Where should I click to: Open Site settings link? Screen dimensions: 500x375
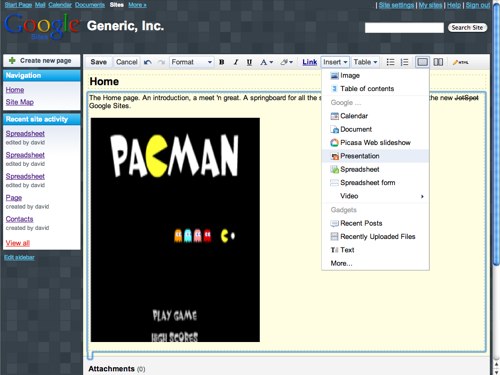(x=396, y=5)
